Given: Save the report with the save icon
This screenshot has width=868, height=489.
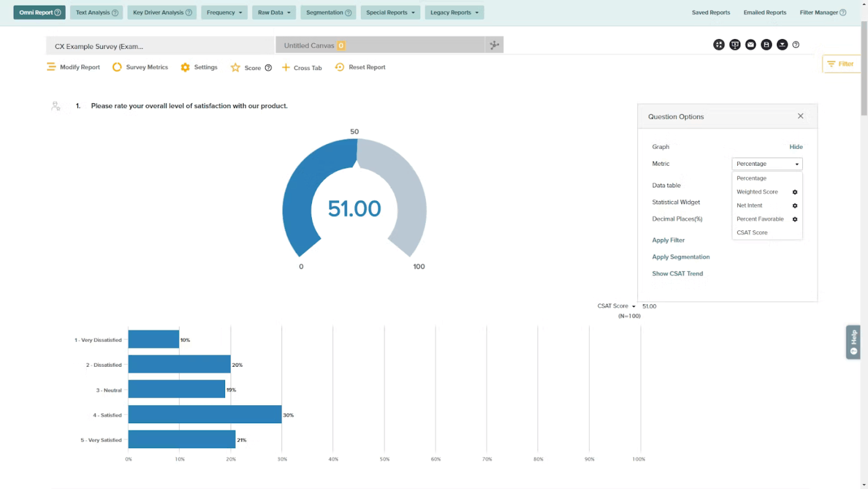Looking at the screenshot, I should click(x=766, y=45).
